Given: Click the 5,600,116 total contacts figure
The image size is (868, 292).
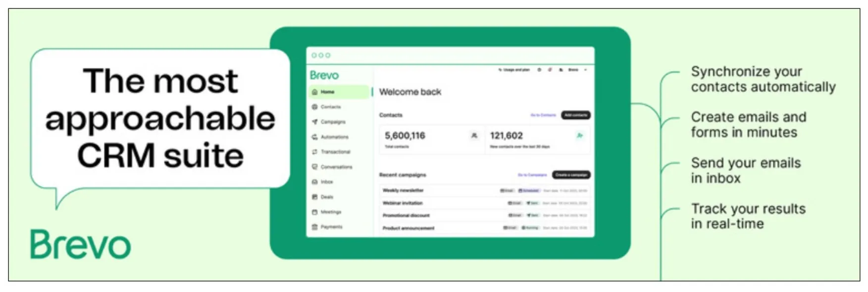Looking at the screenshot, I should coord(405,135).
